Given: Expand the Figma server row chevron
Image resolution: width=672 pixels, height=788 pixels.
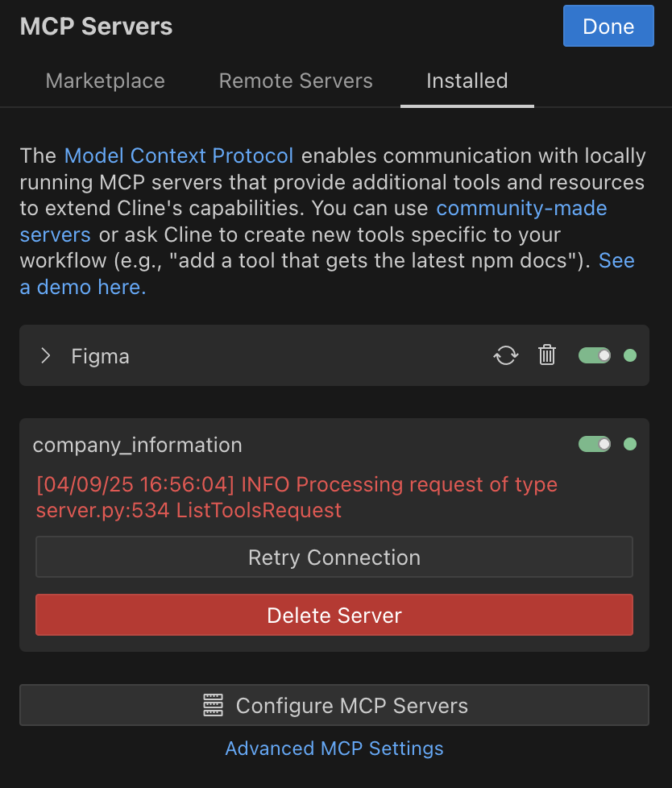Looking at the screenshot, I should point(46,355).
